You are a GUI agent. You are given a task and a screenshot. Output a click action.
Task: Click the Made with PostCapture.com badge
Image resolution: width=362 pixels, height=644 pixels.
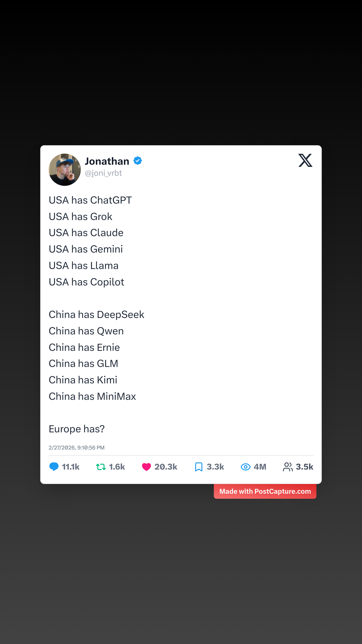(265, 491)
